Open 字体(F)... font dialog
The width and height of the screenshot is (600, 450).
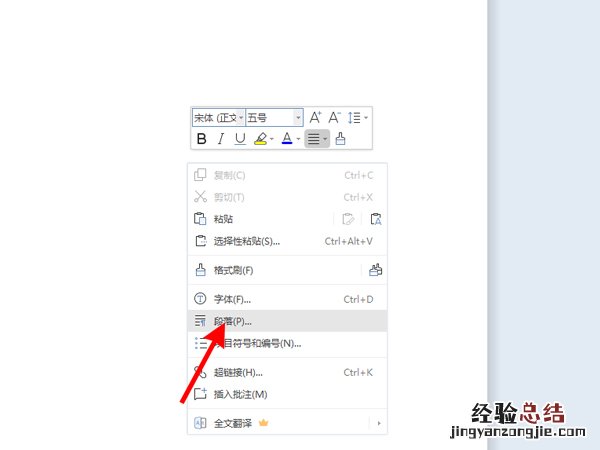[287, 299]
